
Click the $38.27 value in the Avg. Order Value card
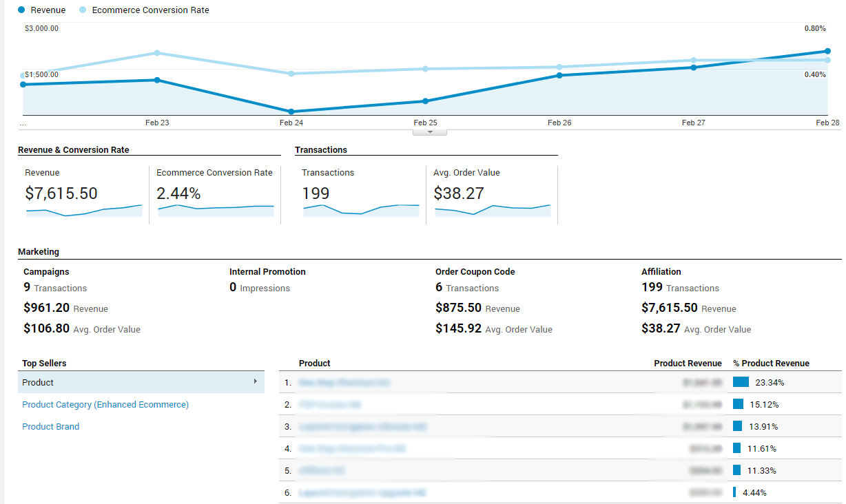(x=459, y=193)
